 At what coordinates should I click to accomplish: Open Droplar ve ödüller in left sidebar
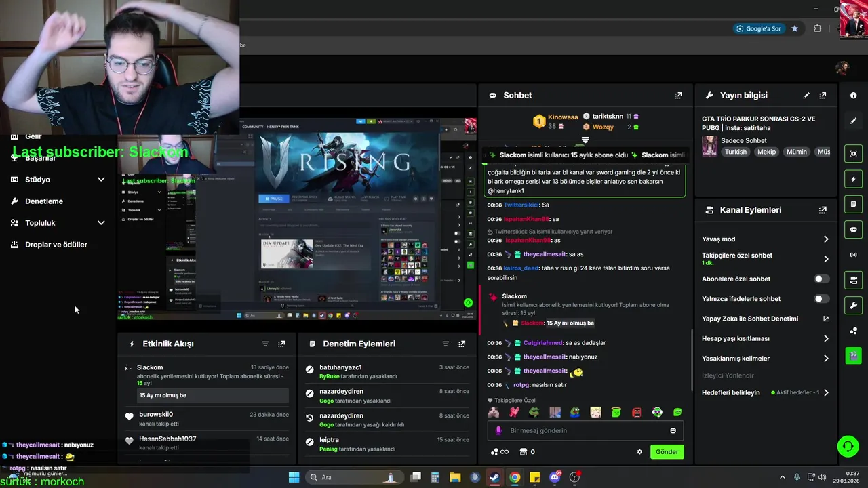click(56, 245)
